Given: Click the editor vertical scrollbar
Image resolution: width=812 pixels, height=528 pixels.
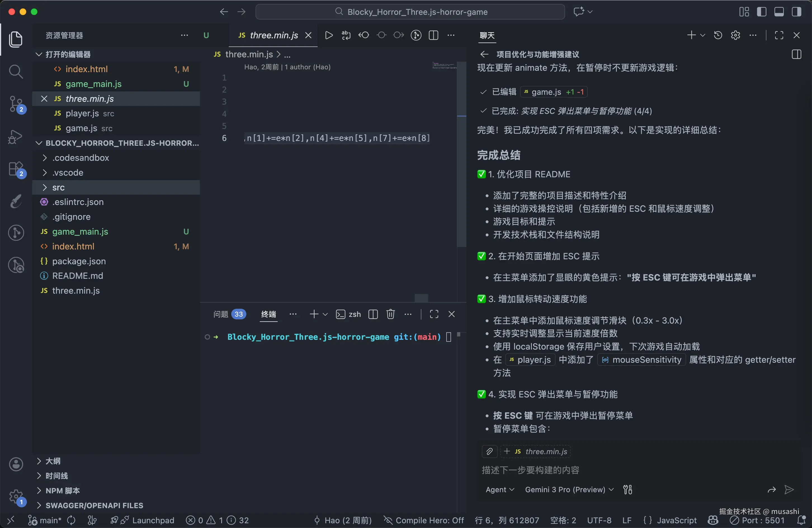Looking at the screenshot, I should [461, 154].
